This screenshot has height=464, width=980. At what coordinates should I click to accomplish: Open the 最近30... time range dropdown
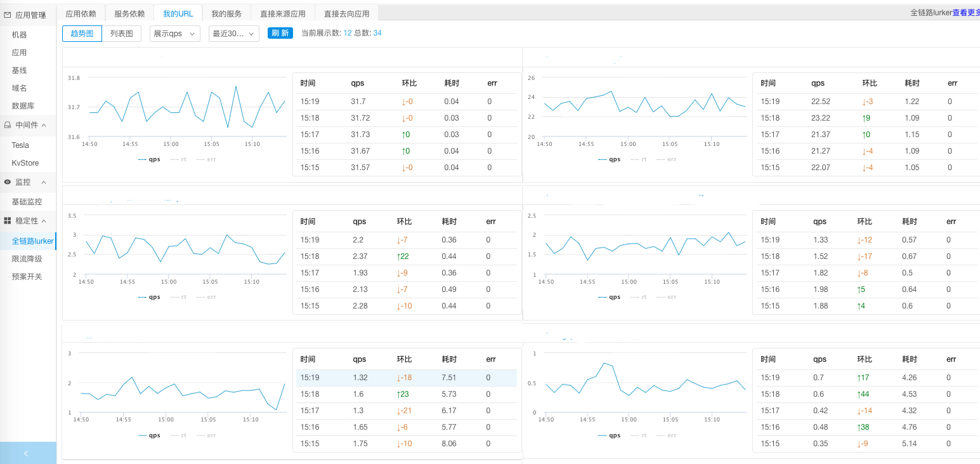coord(233,34)
